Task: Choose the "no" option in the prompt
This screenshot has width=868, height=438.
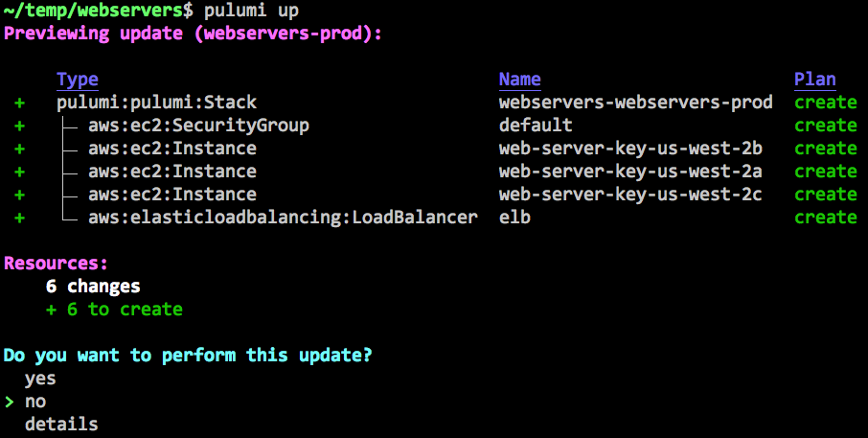Action: (x=35, y=402)
